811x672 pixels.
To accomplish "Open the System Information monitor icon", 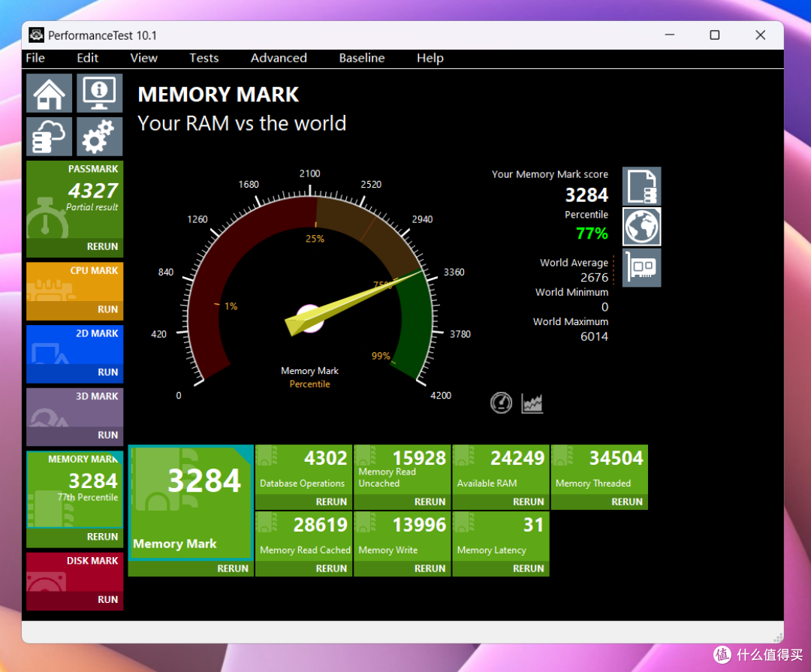I will point(99,93).
